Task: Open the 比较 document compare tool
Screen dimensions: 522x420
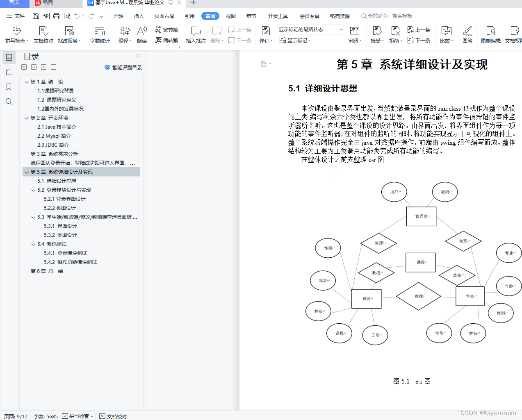Action: pyautogui.click(x=445, y=35)
